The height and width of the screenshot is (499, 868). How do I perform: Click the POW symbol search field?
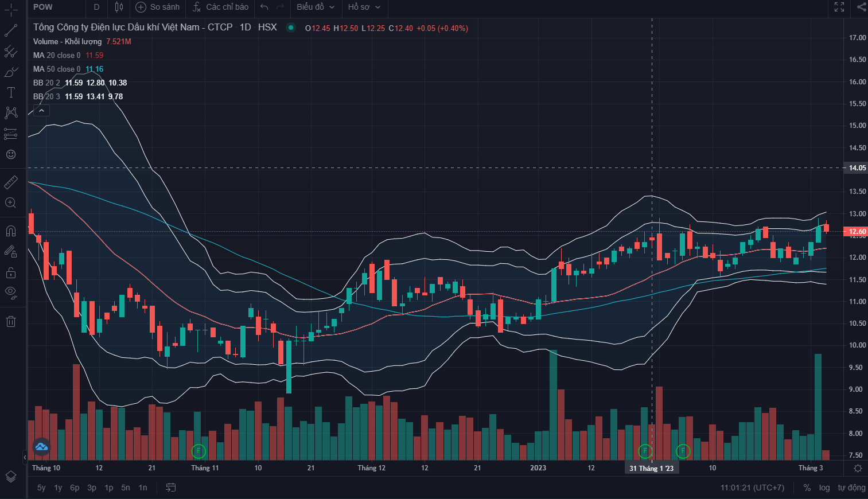tap(55, 7)
